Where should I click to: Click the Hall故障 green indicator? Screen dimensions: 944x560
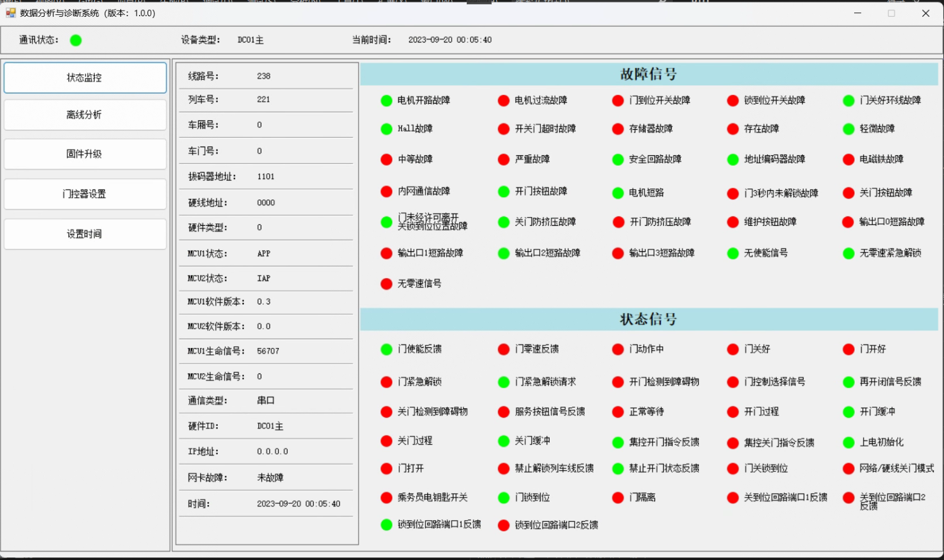(386, 129)
